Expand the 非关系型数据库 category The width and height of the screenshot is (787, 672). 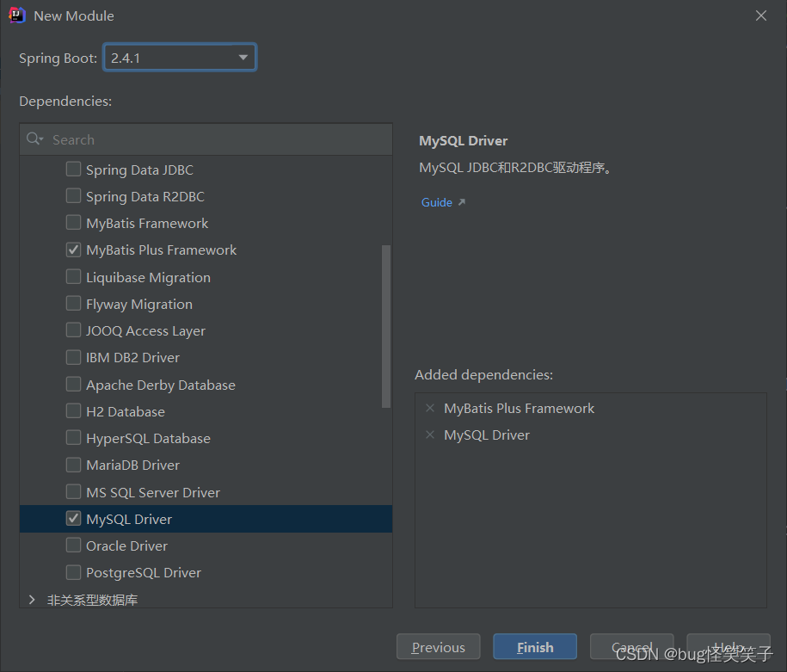[32, 600]
